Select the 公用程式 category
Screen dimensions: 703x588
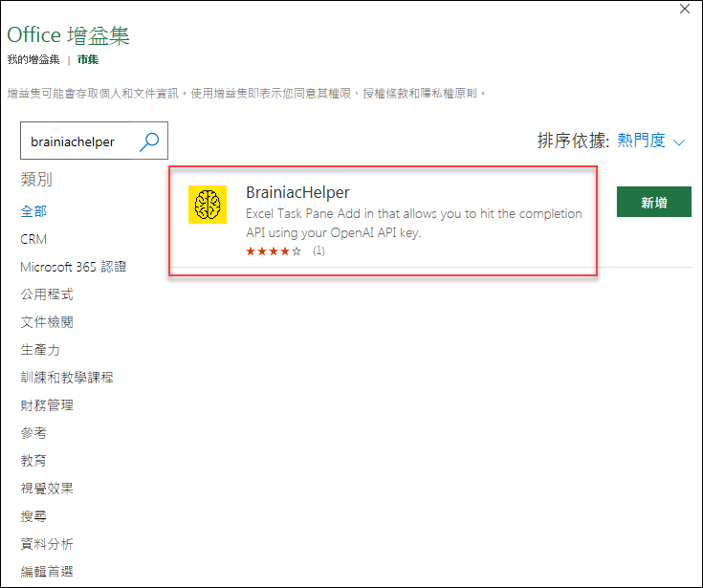click(x=47, y=294)
